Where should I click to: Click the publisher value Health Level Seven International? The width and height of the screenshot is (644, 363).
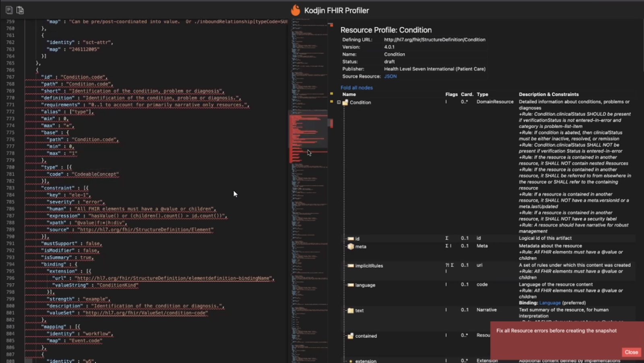435,69
